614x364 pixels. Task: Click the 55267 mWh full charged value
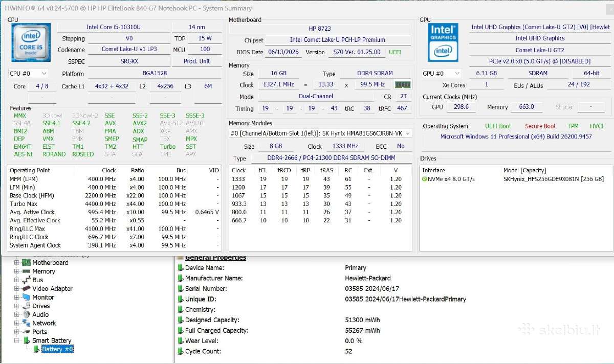363,331
